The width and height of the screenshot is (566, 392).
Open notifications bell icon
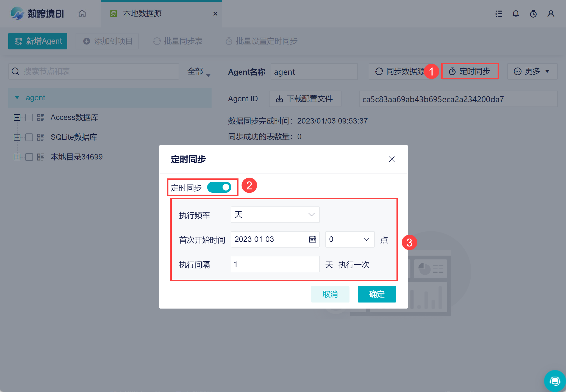pyautogui.click(x=516, y=14)
